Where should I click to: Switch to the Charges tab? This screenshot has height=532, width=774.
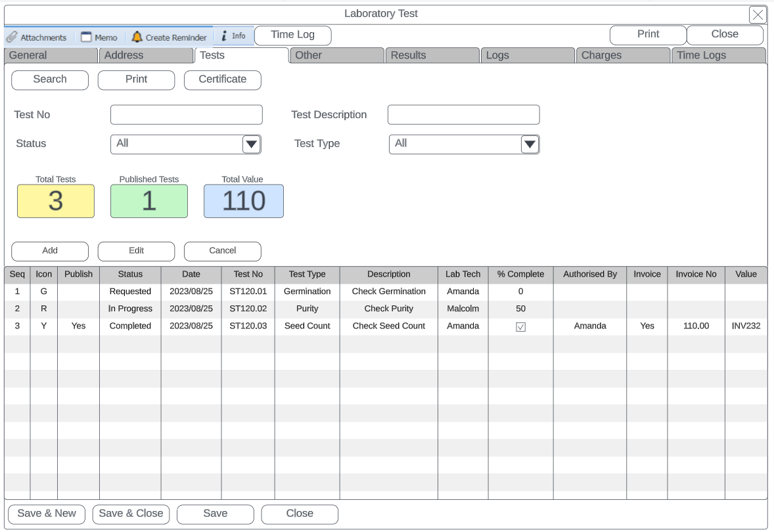(622, 55)
